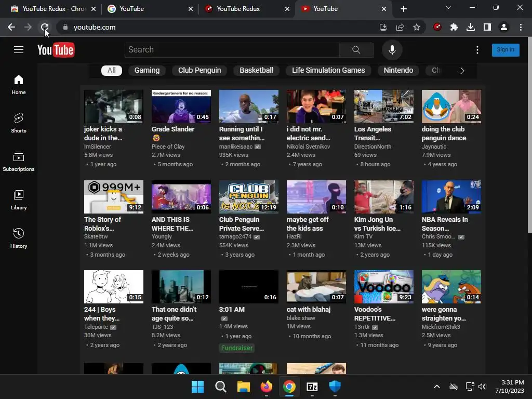Open Club Penguin Private Servers thumbnail
This screenshot has height=399, width=532.
[x=249, y=197]
